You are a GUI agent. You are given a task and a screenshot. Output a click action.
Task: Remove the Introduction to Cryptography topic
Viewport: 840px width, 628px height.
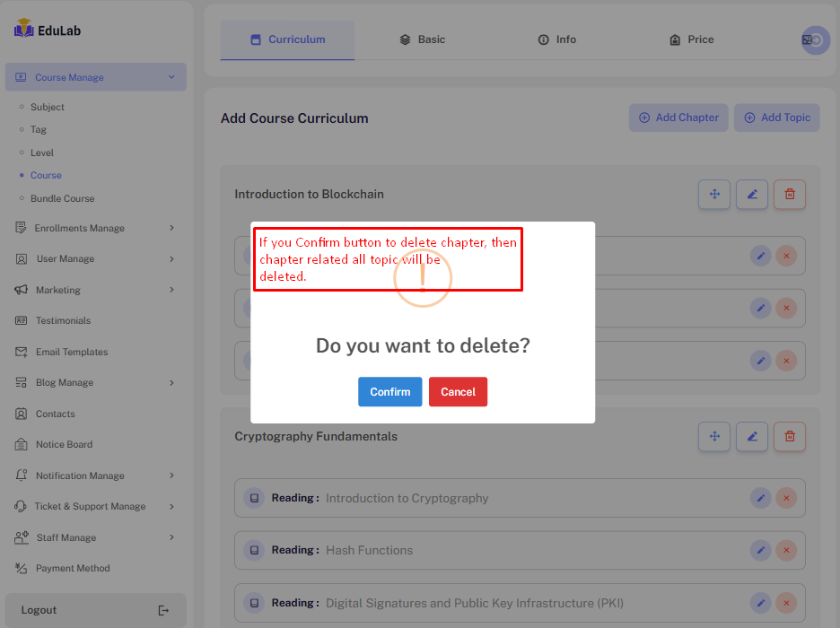786,498
